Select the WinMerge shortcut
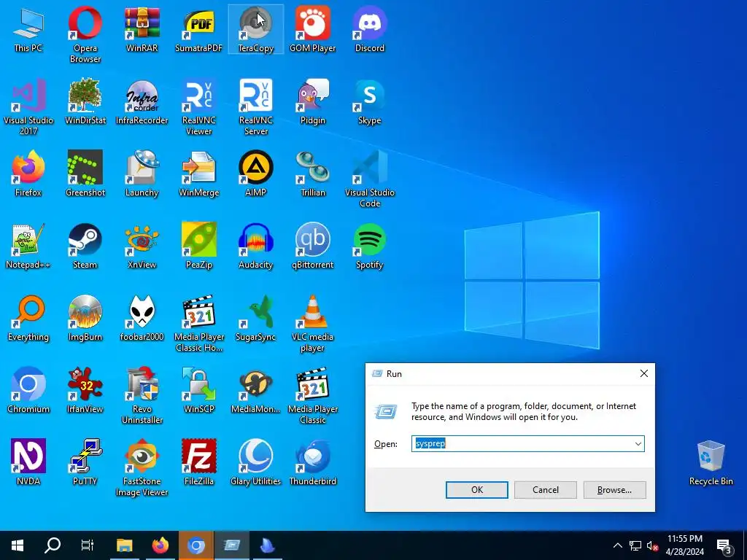 pos(198,174)
